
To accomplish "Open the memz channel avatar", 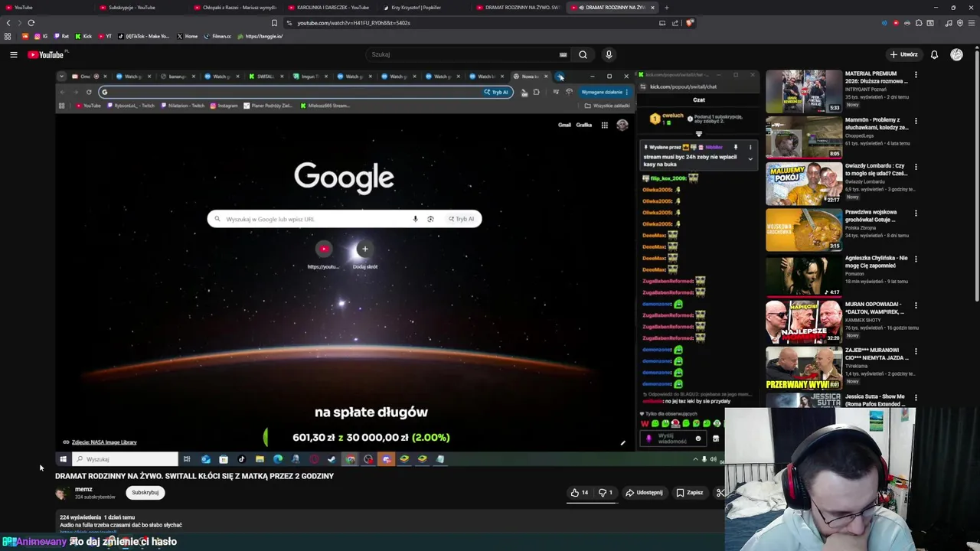I will [61, 493].
